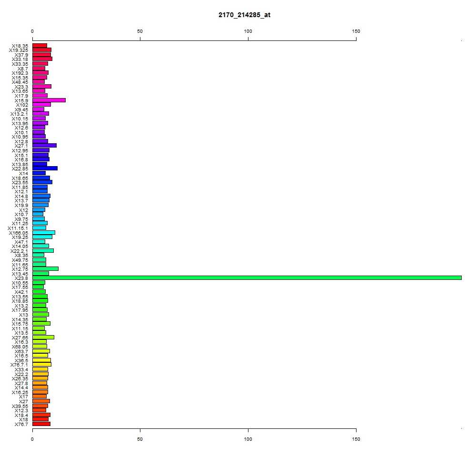Click the label X37.9
The width and height of the screenshot is (476, 476).
pos(21,55)
